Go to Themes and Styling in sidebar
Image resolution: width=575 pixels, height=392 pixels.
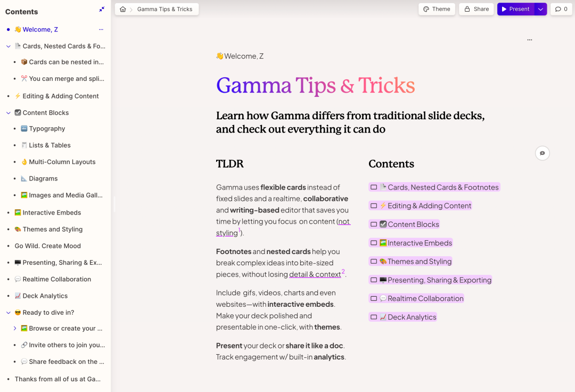coord(48,229)
